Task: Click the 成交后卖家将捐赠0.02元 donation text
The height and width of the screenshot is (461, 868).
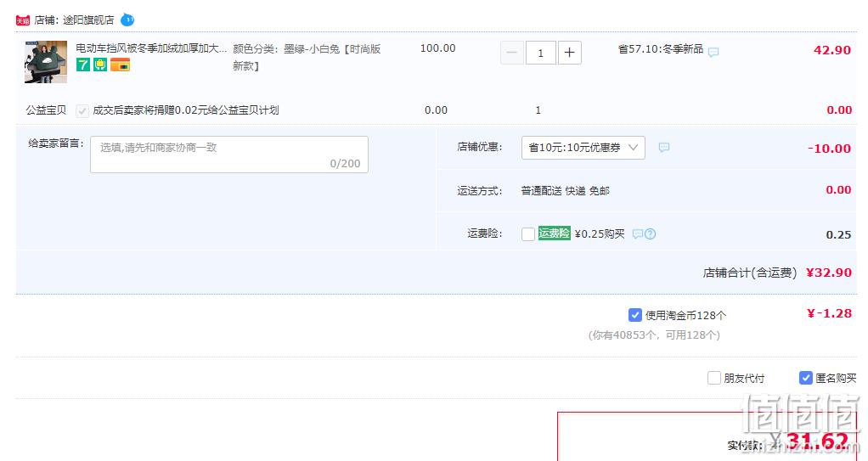Action: 185,110
